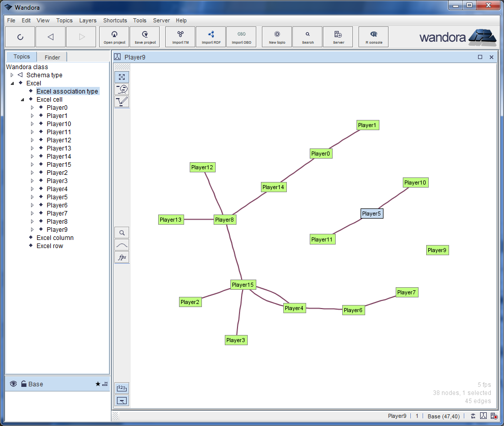Image resolution: width=504 pixels, height=426 pixels.
Task: Open the Import TM tool
Action: [180, 37]
